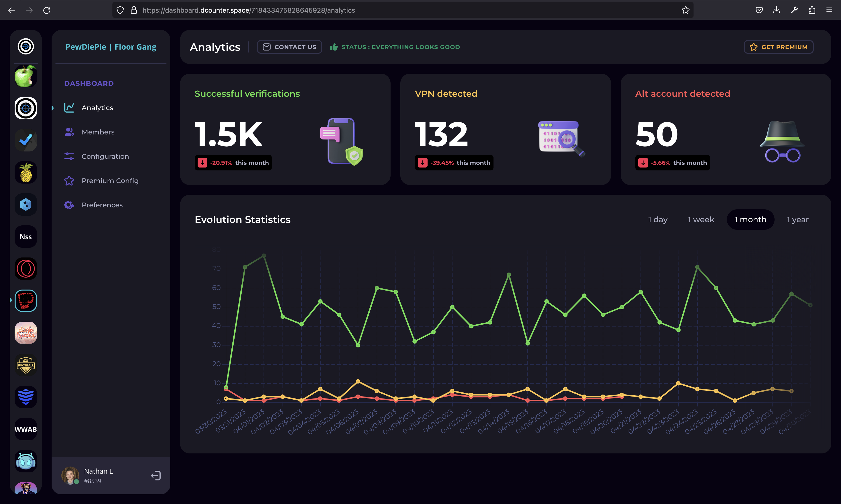This screenshot has height=504, width=841.
Task: Select the dank trades server icon
Action: [x=26, y=333]
